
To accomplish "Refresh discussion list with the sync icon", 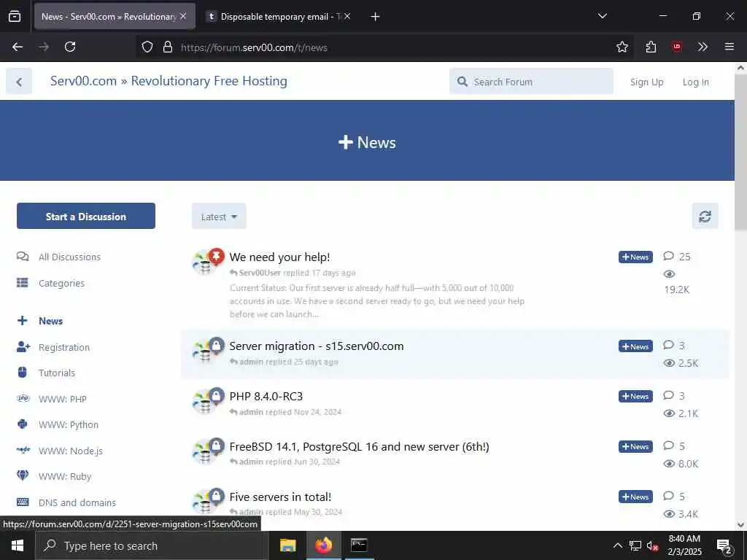I will (705, 217).
